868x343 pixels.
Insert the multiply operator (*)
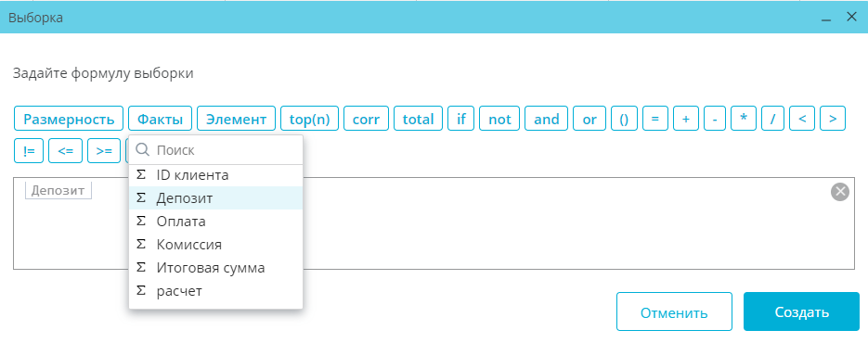[744, 119]
